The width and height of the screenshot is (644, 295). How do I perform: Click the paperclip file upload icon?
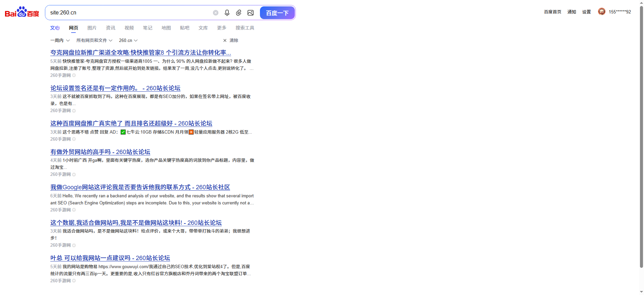pyautogui.click(x=238, y=13)
